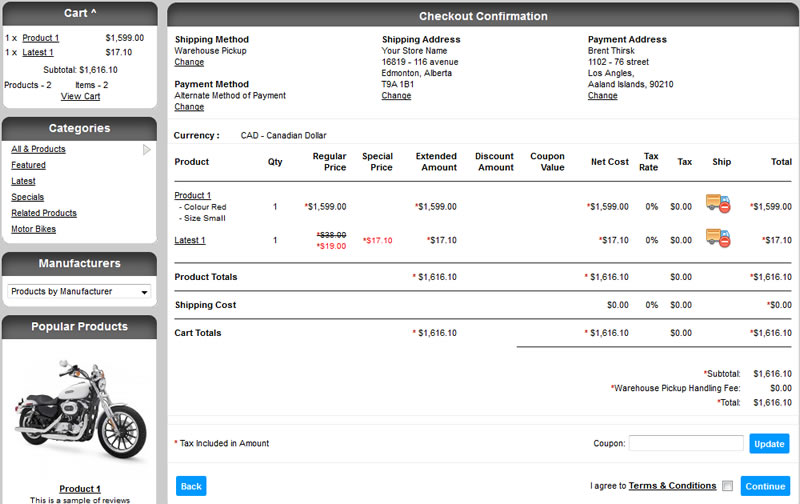Click the Cart Totals row label

[x=197, y=333]
